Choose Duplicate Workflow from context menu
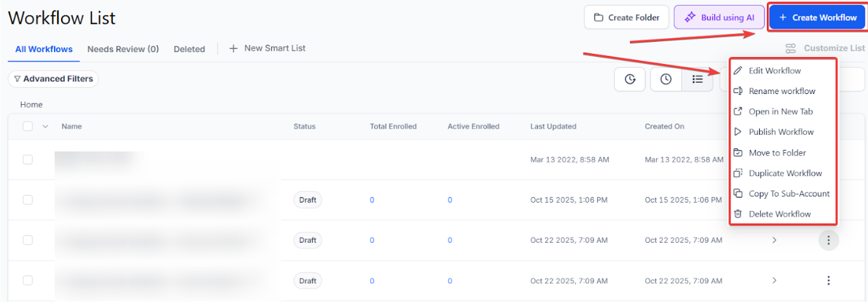This screenshot has width=868, height=303. click(x=785, y=173)
